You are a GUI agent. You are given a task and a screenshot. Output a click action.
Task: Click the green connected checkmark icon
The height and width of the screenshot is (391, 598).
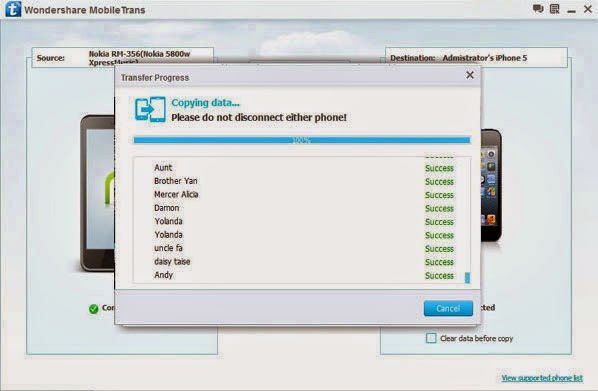tap(93, 309)
